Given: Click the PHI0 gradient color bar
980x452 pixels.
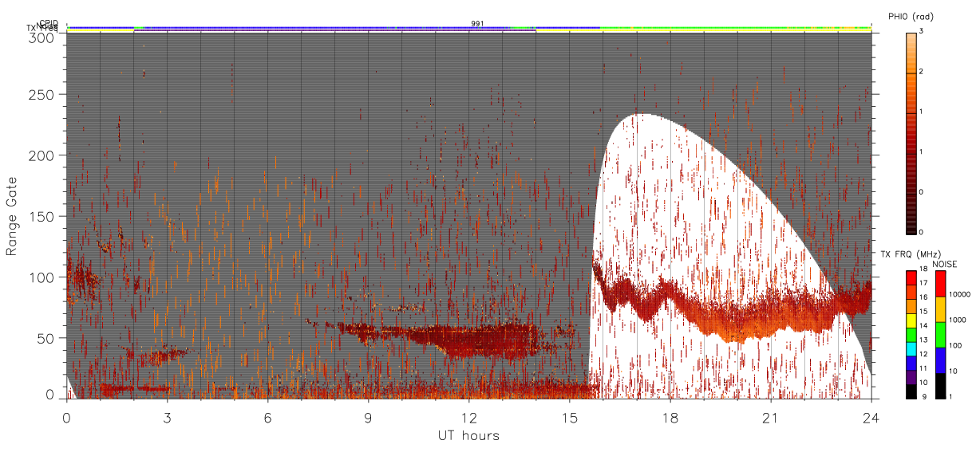Looking at the screenshot, I should coord(911,132).
